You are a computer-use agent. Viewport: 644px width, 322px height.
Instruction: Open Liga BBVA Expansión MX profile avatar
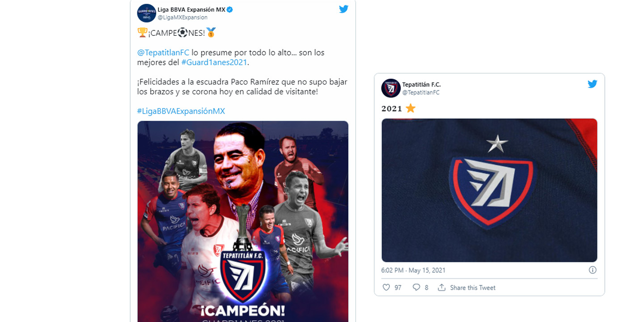[146, 13]
